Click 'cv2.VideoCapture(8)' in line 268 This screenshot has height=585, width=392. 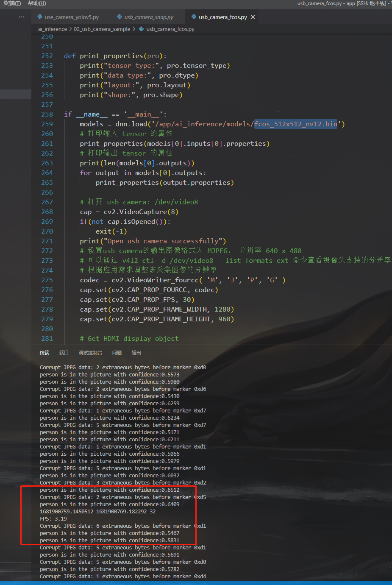pyautogui.click(x=141, y=212)
